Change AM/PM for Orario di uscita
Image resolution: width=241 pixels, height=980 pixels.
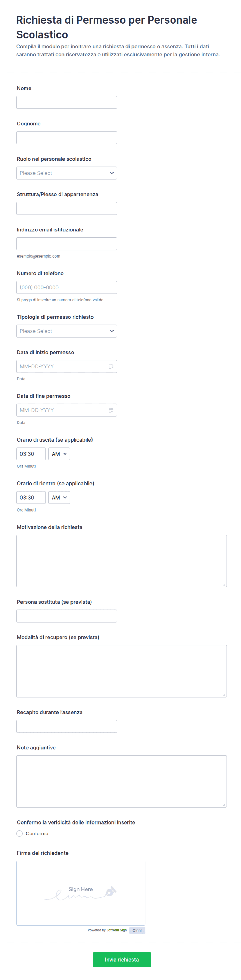pos(59,454)
